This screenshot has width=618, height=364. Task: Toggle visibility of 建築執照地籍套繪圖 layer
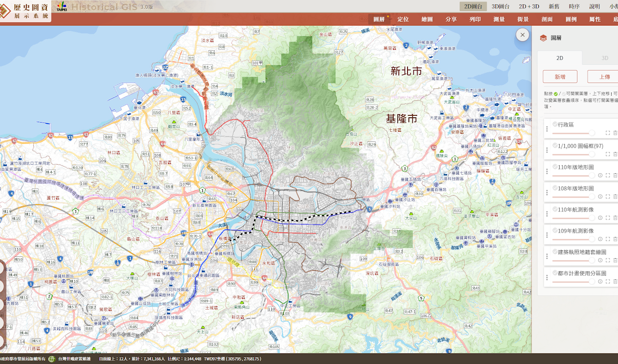[x=555, y=252]
